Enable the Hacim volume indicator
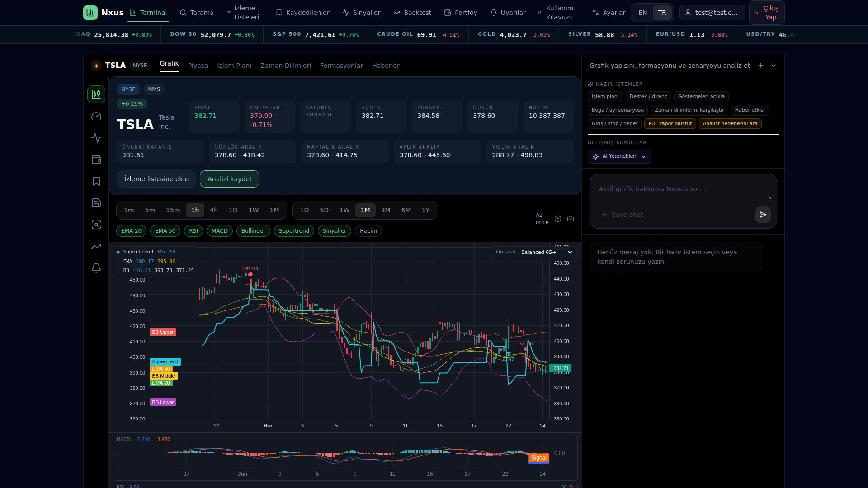868x488 pixels. tap(368, 231)
